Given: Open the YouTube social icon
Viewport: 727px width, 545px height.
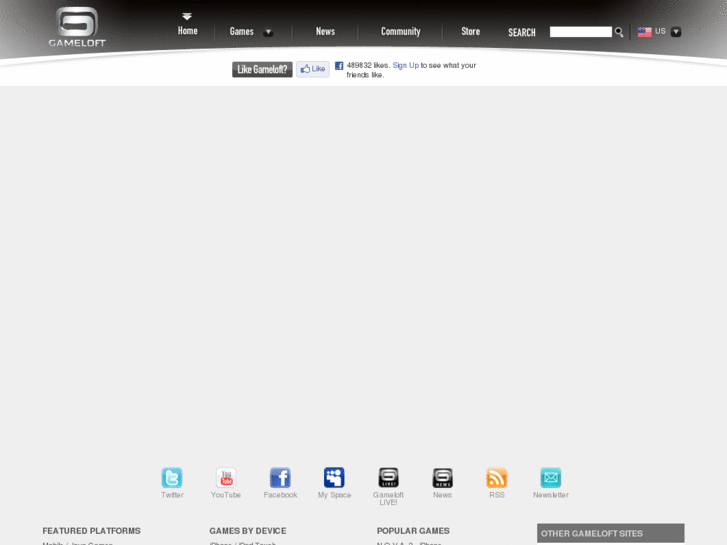Looking at the screenshot, I should 226,478.
